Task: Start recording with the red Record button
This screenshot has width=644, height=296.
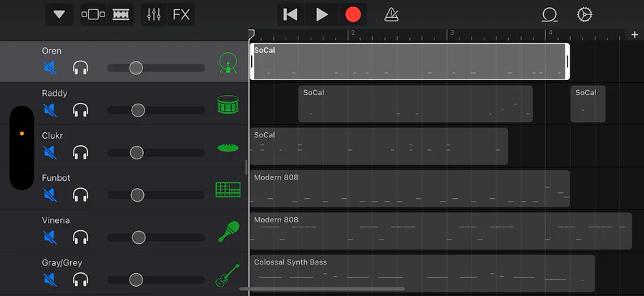Action: pos(353,15)
